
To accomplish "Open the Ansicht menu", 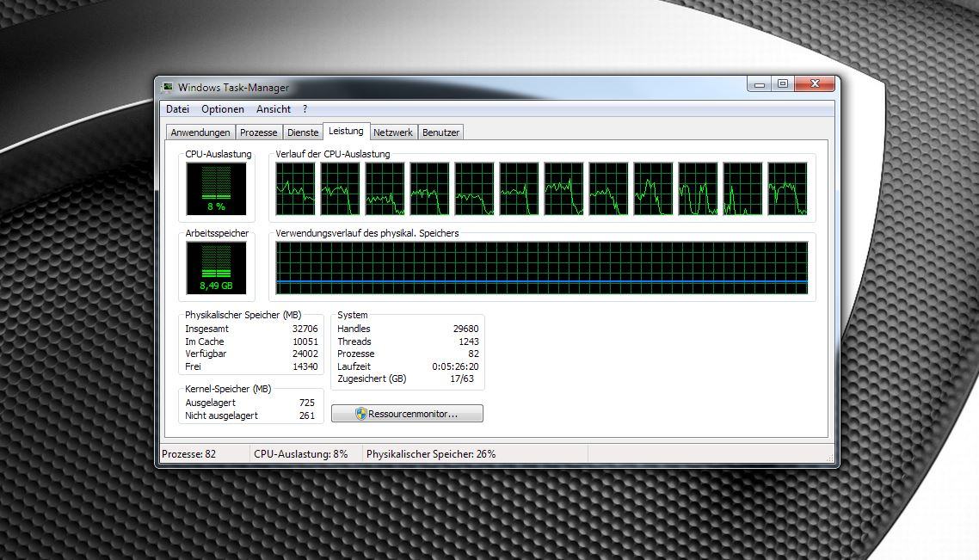I will pyautogui.click(x=274, y=109).
